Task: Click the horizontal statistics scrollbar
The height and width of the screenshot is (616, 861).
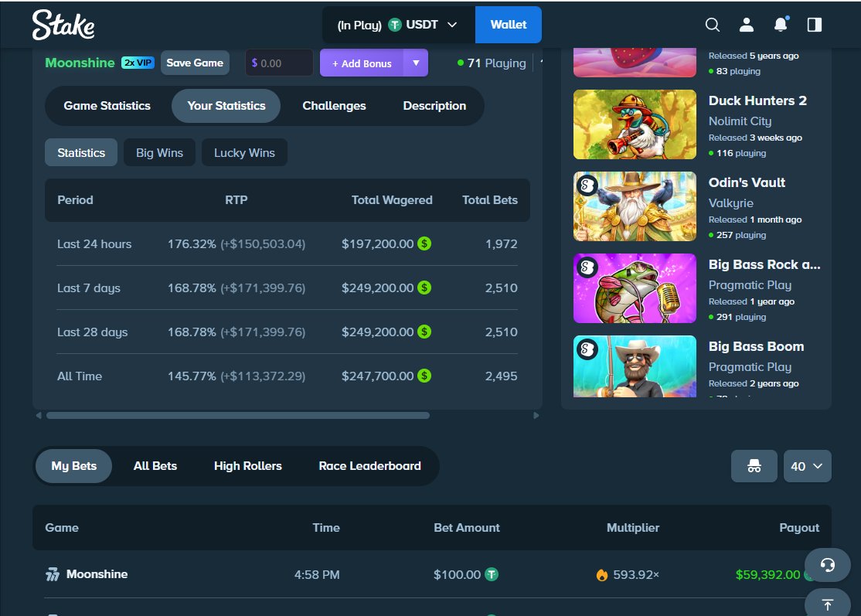Action: click(x=238, y=416)
